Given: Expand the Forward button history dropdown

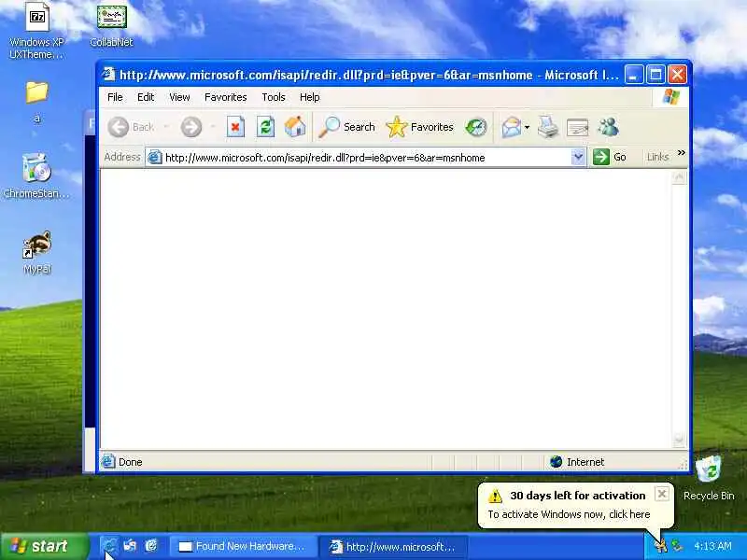Looking at the screenshot, I should 213,127.
